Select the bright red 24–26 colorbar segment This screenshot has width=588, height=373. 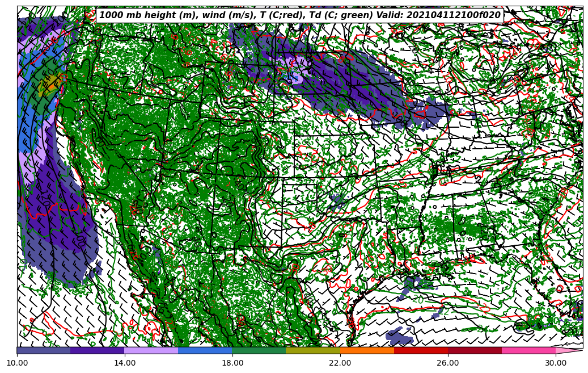click(x=421, y=350)
